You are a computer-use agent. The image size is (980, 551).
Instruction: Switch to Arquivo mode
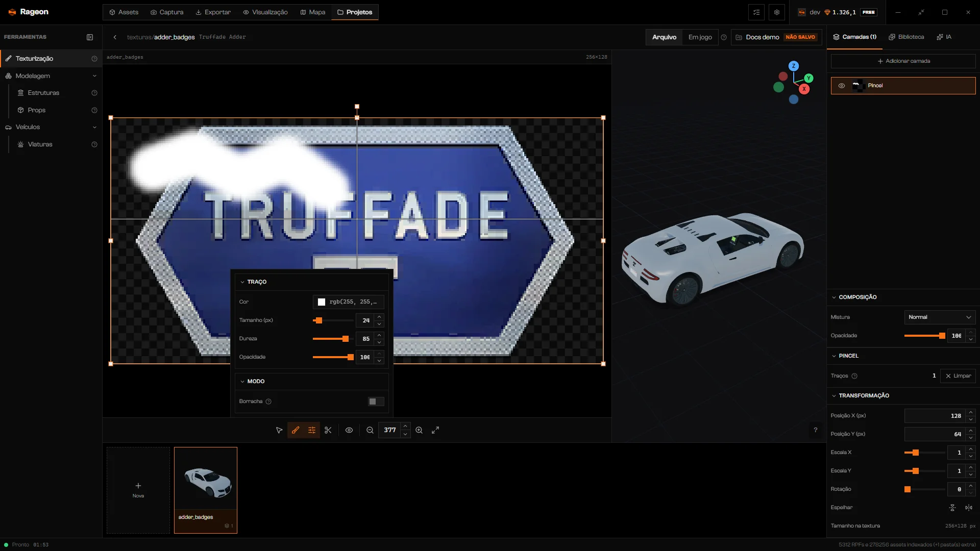click(x=664, y=37)
